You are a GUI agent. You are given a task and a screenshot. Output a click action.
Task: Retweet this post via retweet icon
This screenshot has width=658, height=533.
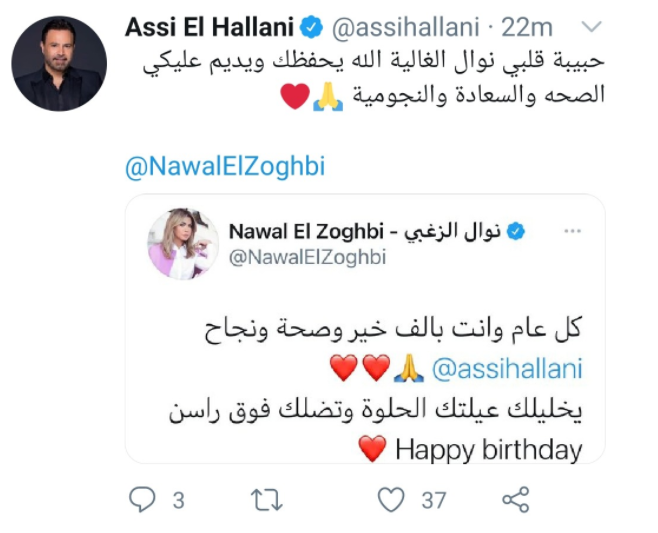pos(266,500)
